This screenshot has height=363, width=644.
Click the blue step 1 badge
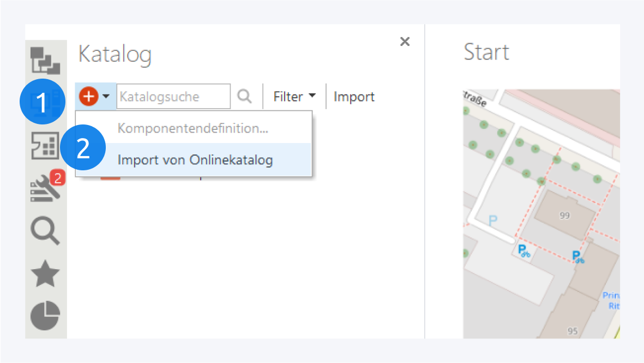[42, 103]
